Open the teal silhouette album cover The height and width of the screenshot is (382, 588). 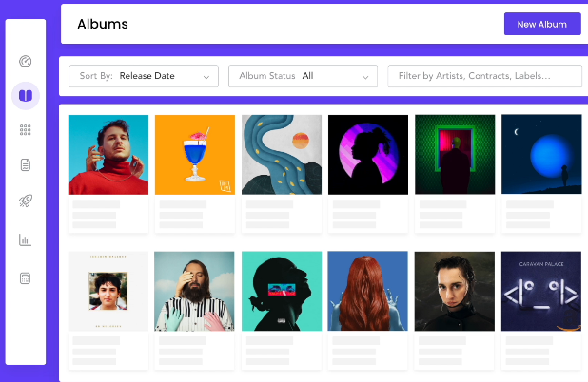pos(282,291)
